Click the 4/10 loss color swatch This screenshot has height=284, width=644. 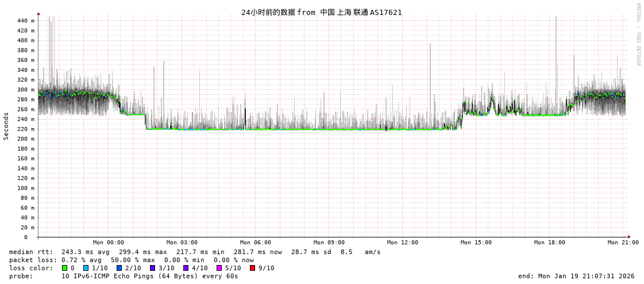(186, 268)
